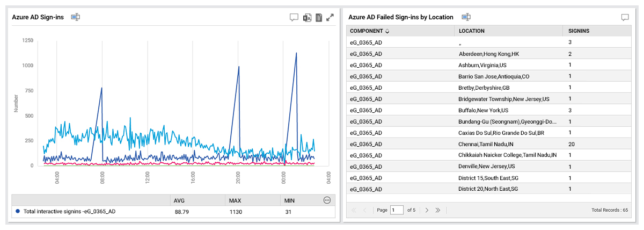644x230 pixels.
Task: Click the MAX value 1130
Action: point(235,212)
